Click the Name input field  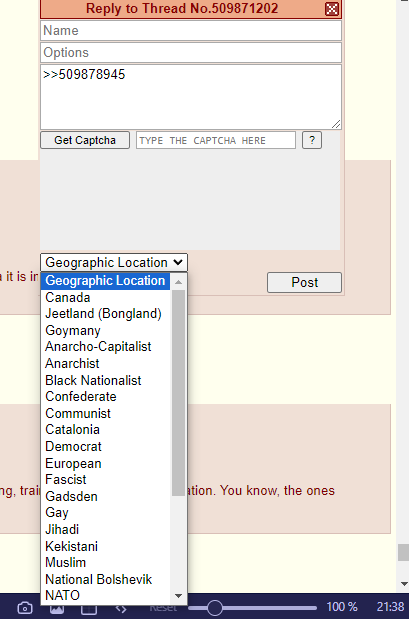tap(191, 30)
